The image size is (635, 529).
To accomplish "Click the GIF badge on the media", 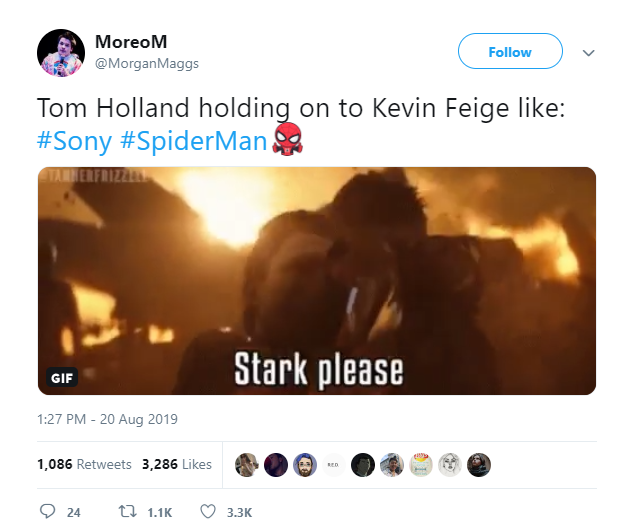I will pyautogui.click(x=61, y=379).
